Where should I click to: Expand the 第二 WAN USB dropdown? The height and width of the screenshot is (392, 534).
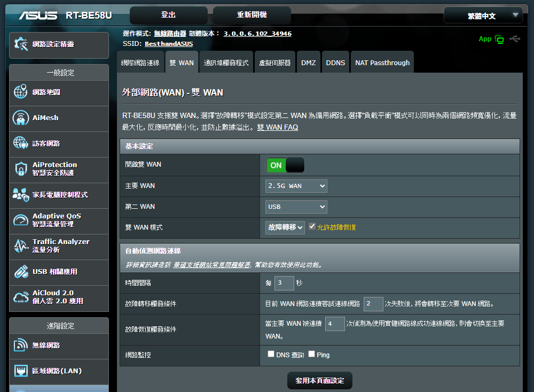296,207
